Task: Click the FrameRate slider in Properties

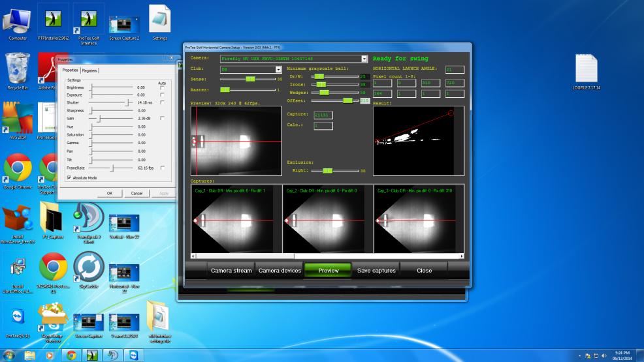Action: tap(112, 168)
